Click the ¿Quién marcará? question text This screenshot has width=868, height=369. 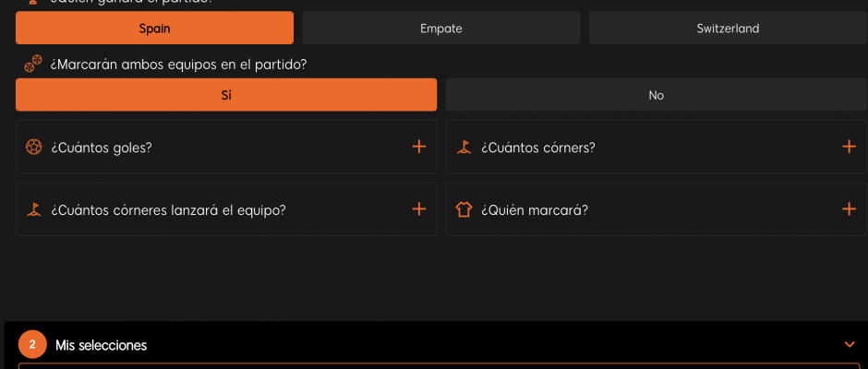click(x=535, y=210)
